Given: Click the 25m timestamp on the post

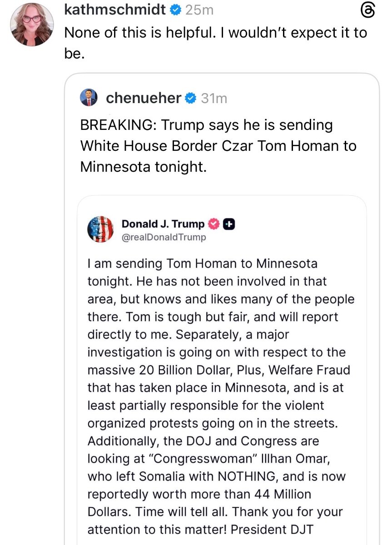Looking at the screenshot, I should click(x=199, y=10).
